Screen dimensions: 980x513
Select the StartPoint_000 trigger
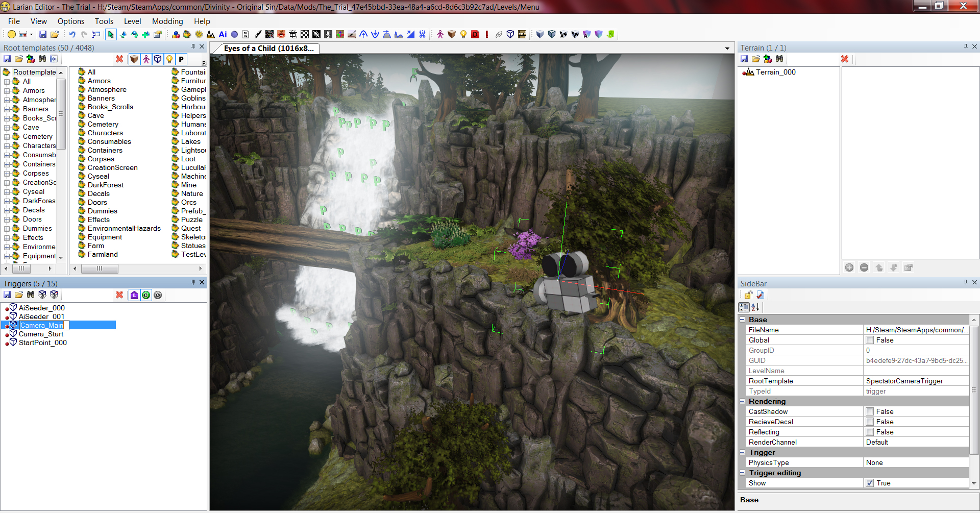point(43,343)
